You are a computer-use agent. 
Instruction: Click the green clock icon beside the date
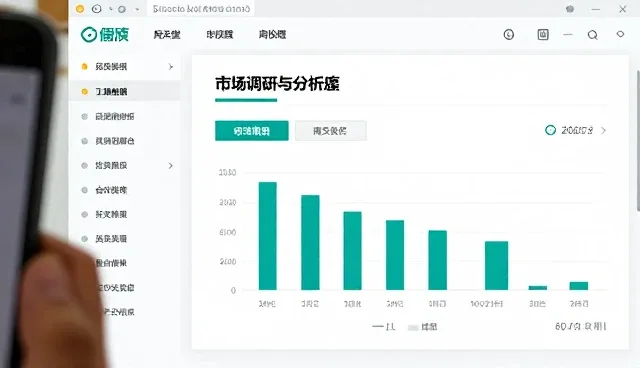(550, 130)
